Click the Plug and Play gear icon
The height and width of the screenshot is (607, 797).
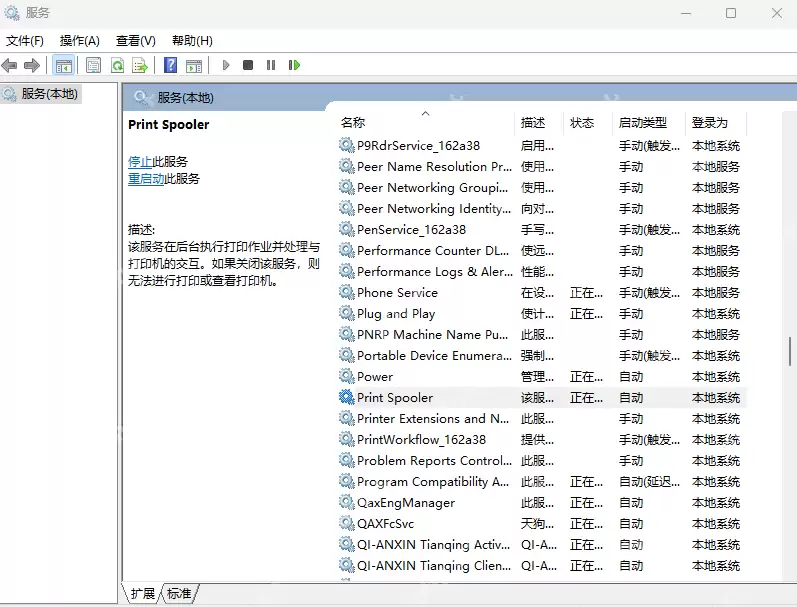[x=347, y=313]
